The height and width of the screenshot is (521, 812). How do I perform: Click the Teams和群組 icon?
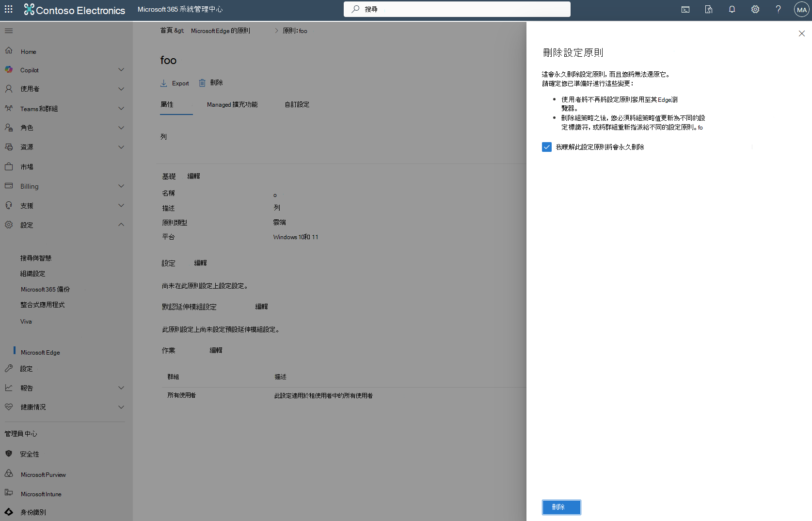click(x=9, y=108)
